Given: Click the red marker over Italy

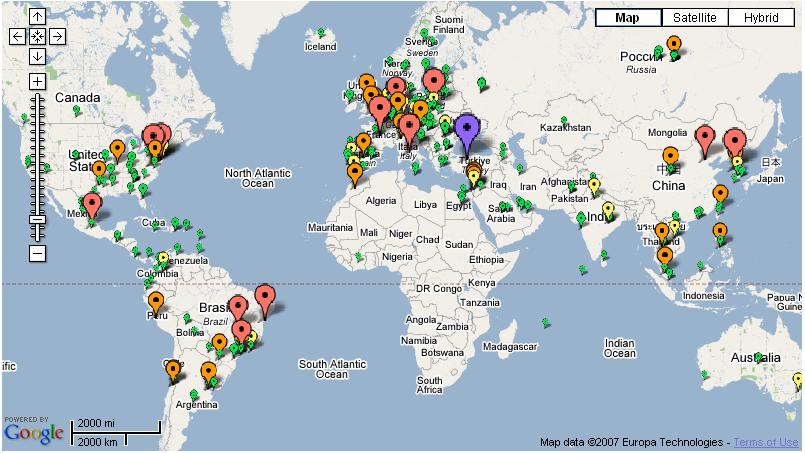Looking at the screenshot, I should 410,128.
